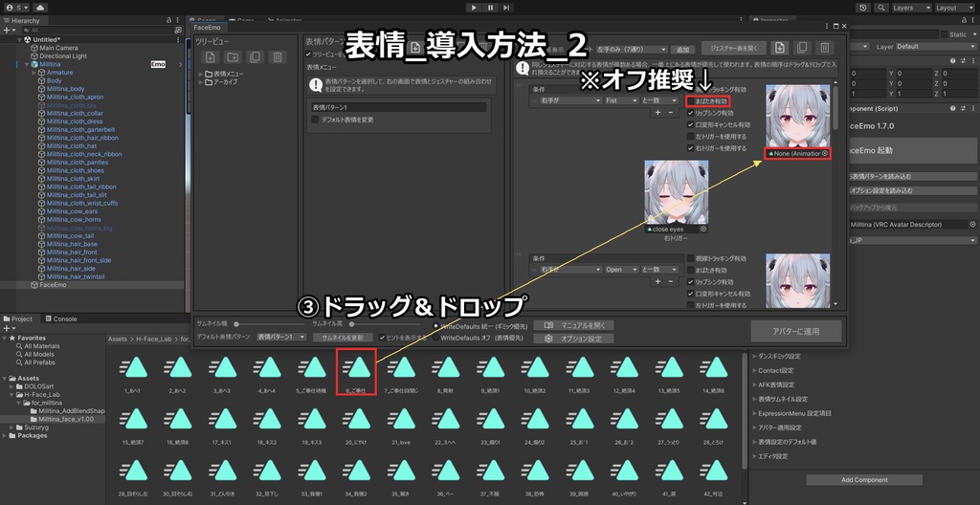Screen dimensions: 980x505
Task: Toggle ヒントを表示する checkbox
Action: coord(383,338)
